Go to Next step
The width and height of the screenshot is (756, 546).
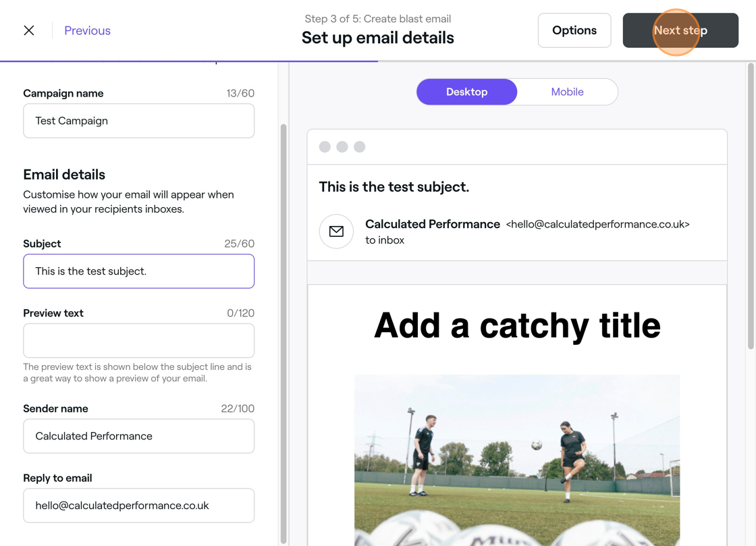[680, 30]
